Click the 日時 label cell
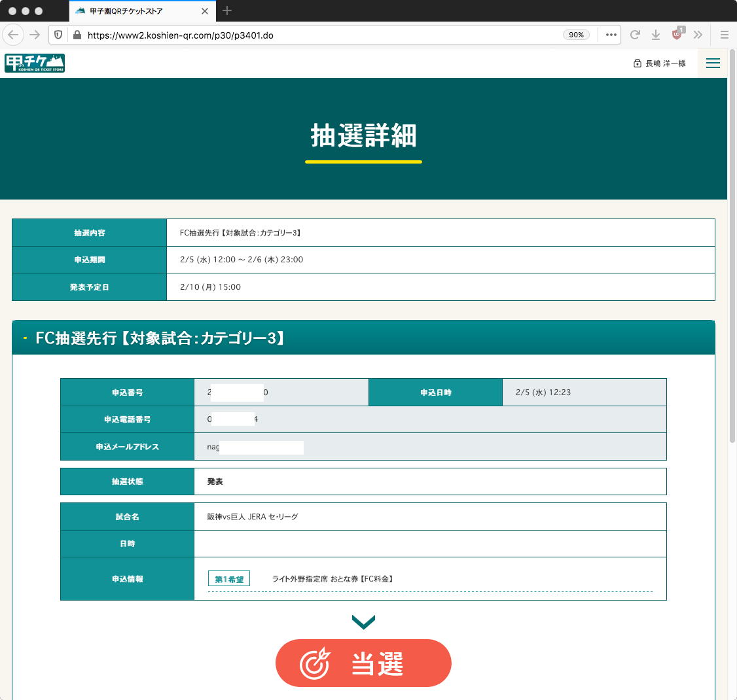Viewport: 737px width, 700px height. (x=128, y=544)
